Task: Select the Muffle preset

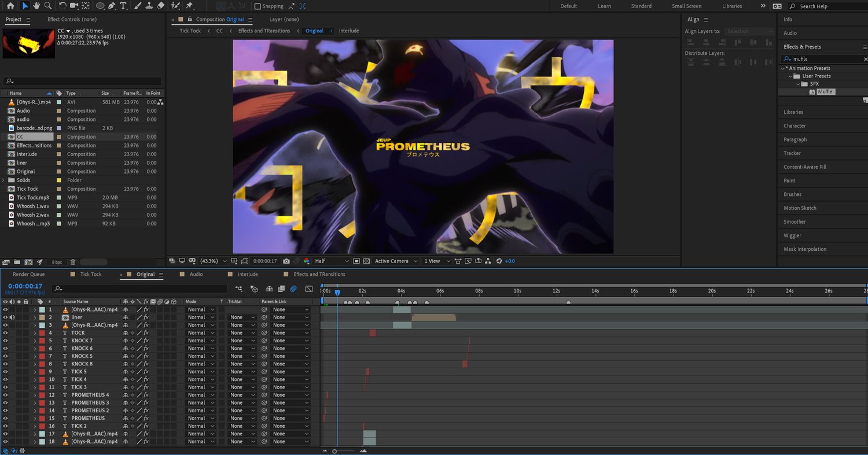Action: (825, 92)
